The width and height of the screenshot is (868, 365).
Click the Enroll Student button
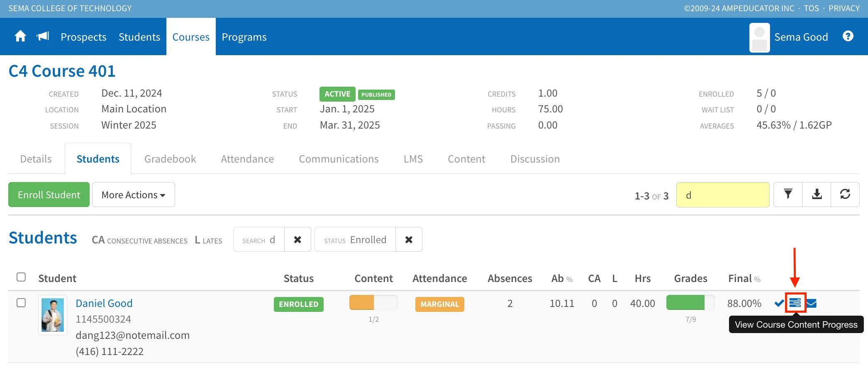click(49, 195)
